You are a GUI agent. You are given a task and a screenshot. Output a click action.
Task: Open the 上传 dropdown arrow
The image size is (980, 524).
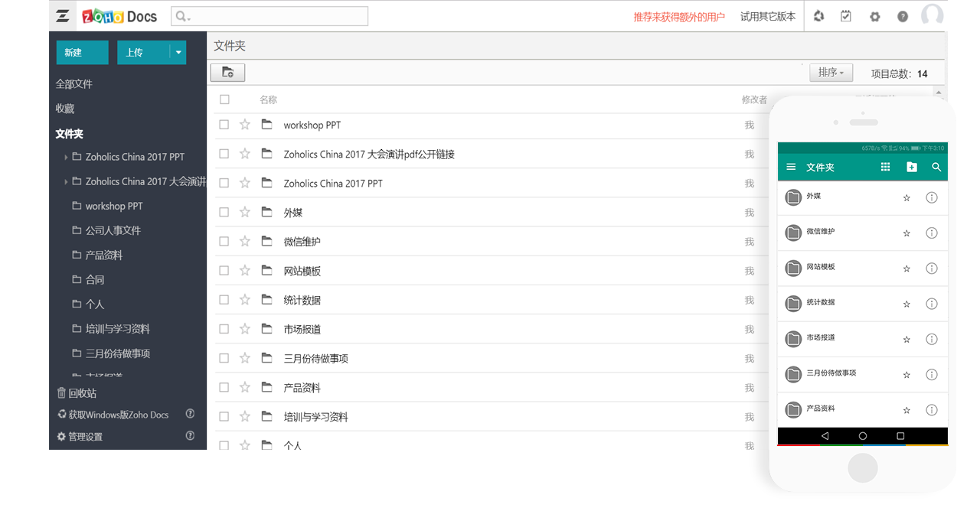click(178, 52)
